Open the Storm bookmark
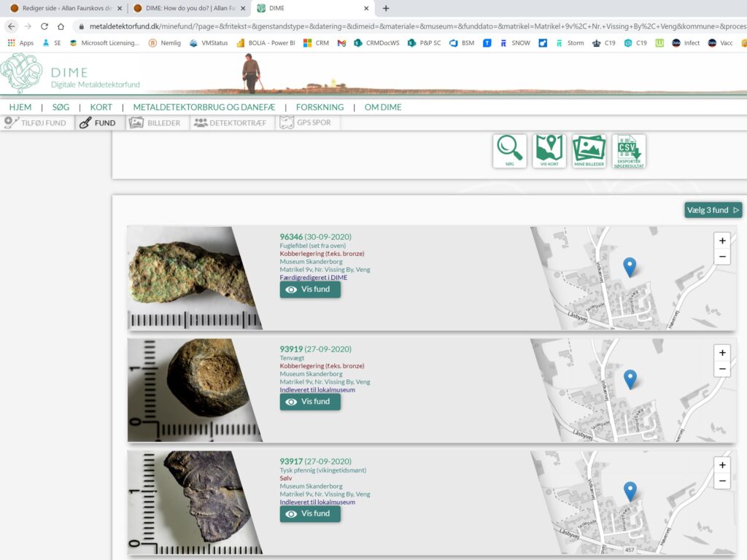Image resolution: width=747 pixels, height=560 pixels. (x=570, y=43)
